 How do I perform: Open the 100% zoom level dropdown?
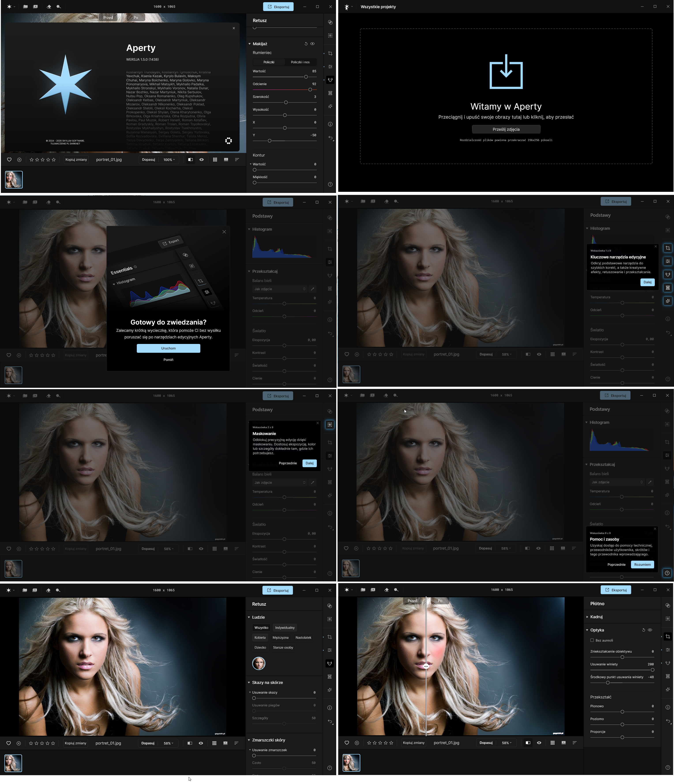pyautogui.click(x=169, y=160)
